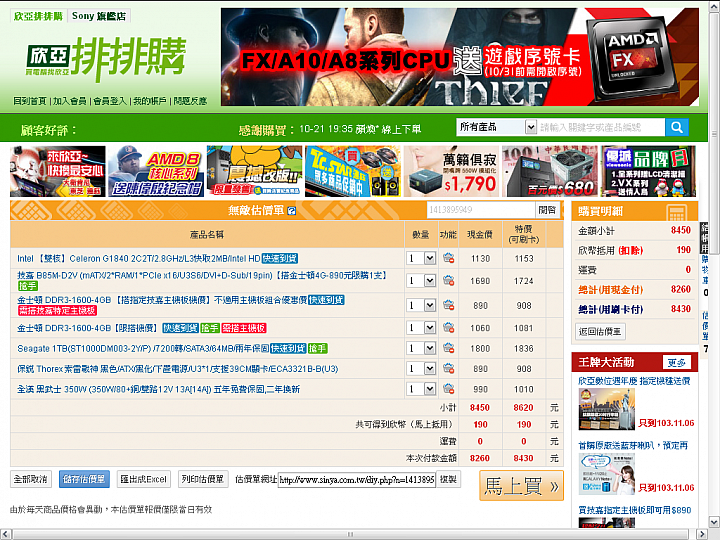Screen dimensions: 720x540
Task: Open the 買技嘉指定主機板 promo link
Action: [635, 510]
